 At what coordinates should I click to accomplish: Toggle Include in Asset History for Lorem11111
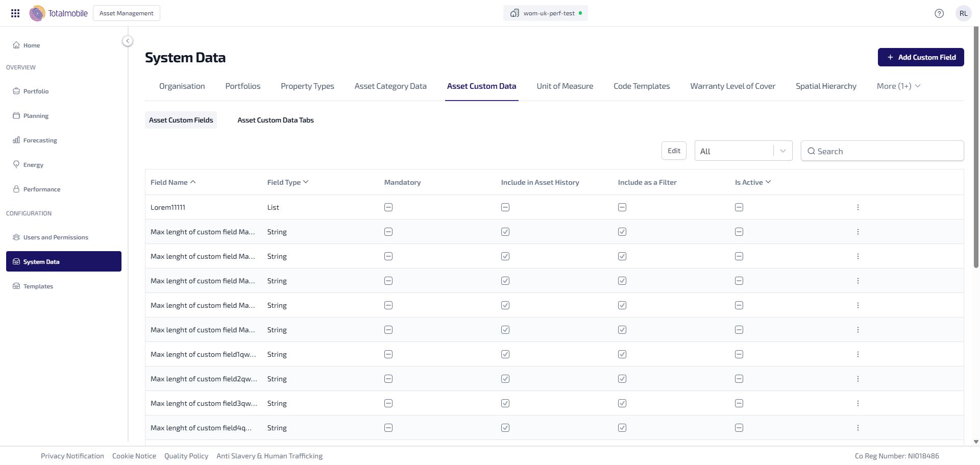tap(505, 207)
